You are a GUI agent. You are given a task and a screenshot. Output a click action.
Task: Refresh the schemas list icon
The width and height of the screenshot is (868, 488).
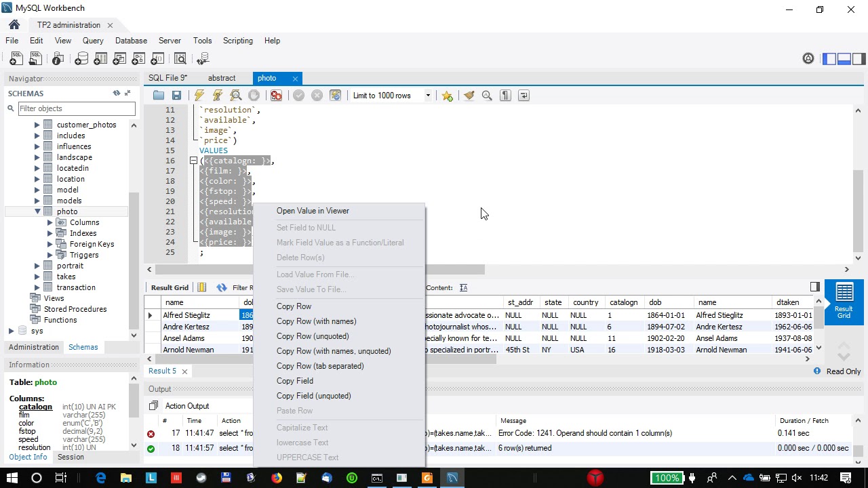[x=117, y=94]
